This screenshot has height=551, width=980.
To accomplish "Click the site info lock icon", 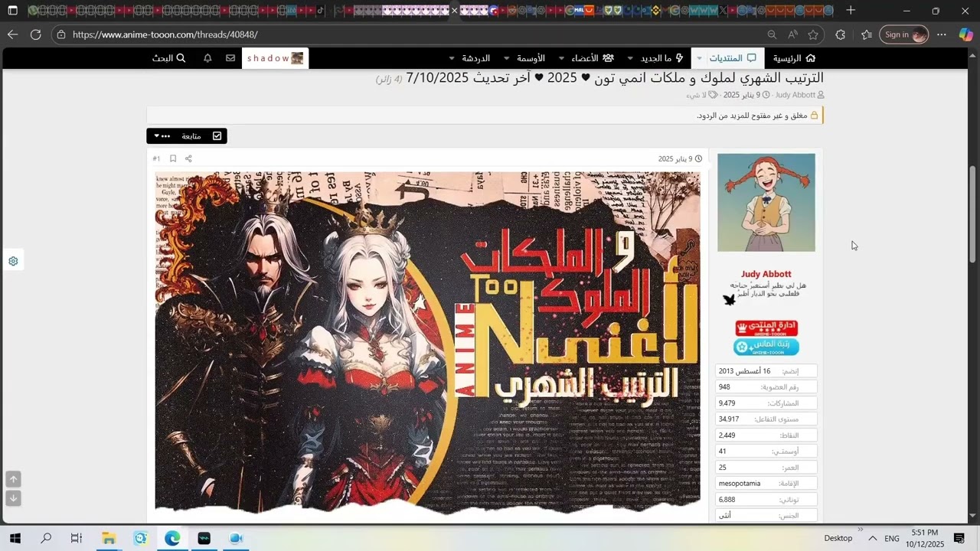I will [61, 34].
